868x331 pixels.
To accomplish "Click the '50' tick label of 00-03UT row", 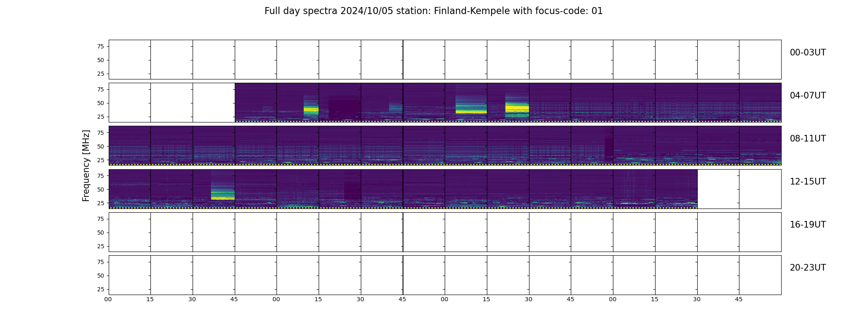I will 100,60.
